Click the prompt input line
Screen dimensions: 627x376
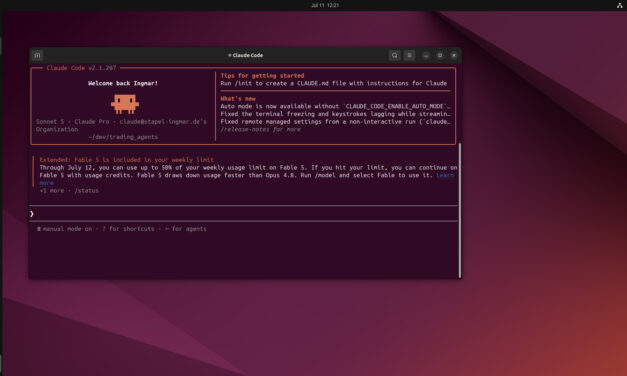(x=244, y=214)
